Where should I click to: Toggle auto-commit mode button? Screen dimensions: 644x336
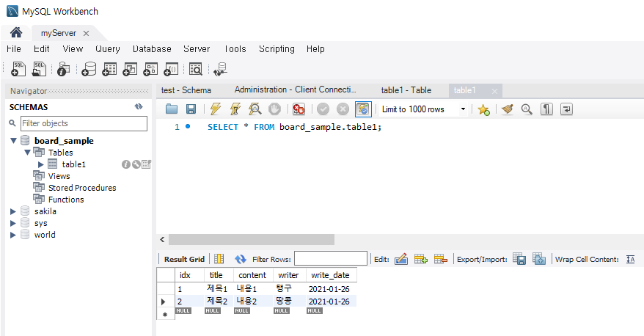(363, 109)
